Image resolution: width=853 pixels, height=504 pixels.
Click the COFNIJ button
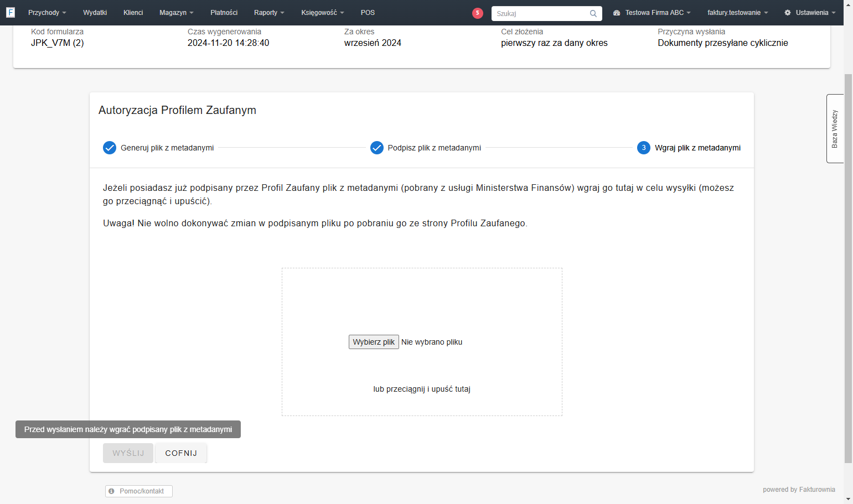click(x=181, y=453)
